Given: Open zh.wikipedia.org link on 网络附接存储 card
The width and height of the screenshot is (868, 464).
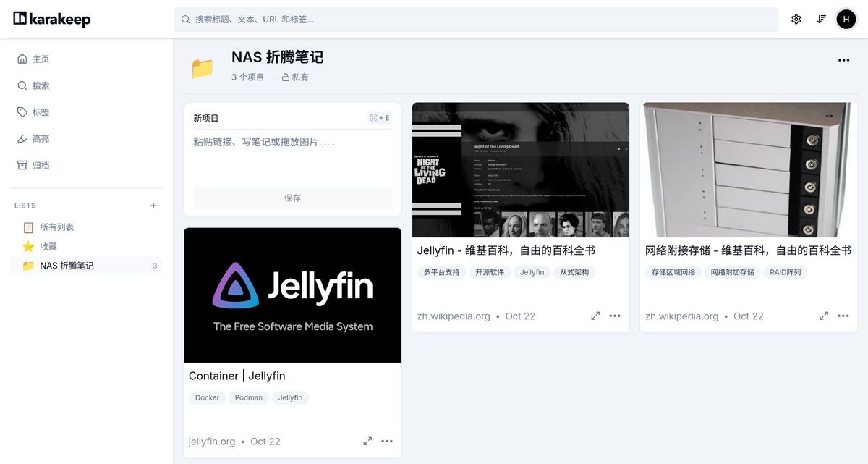Looking at the screenshot, I should pyautogui.click(x=682, y=316).
